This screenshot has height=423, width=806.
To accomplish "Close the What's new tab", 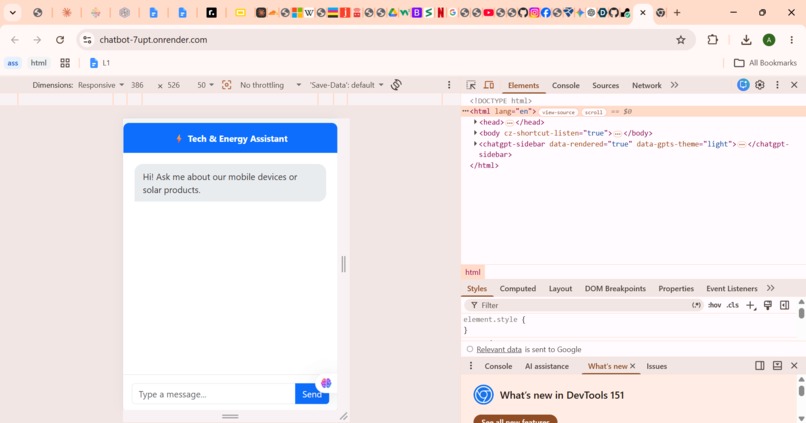I will pos(633,366).
